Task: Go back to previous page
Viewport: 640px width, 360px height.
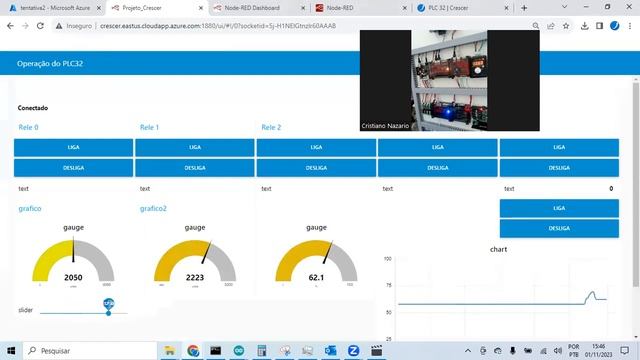Action: click(11, 26)
